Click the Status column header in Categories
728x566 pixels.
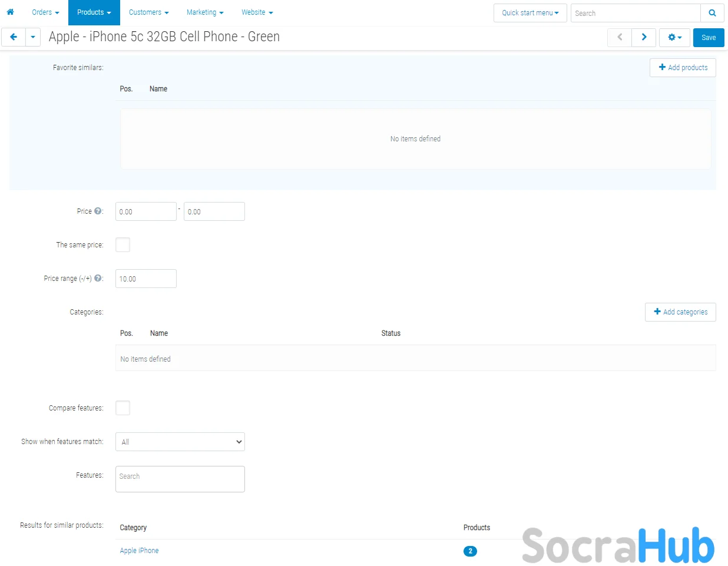[391, 333]
